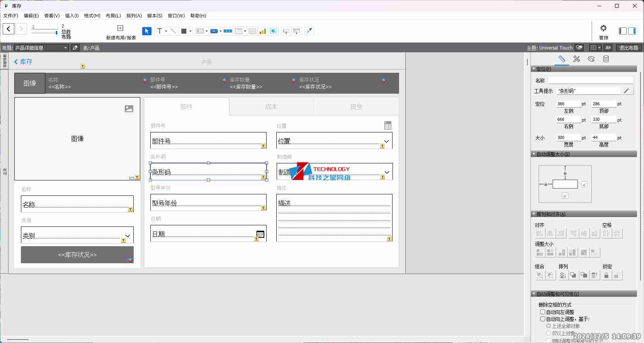The width and height of the screenshot is (644, 343).
Task: Open Inspector Styles tab tools icon
Action: click(577, 59)
